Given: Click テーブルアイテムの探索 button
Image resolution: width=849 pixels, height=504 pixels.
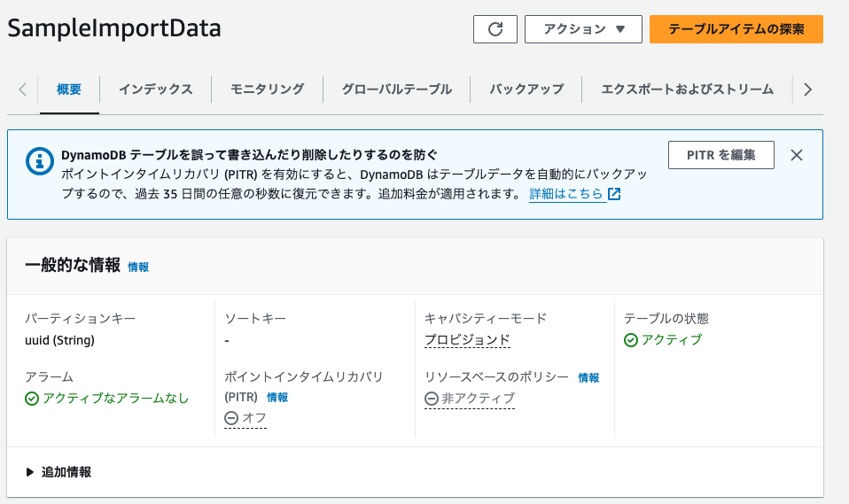Looking at the screenshot, I should tap(736, 28).
